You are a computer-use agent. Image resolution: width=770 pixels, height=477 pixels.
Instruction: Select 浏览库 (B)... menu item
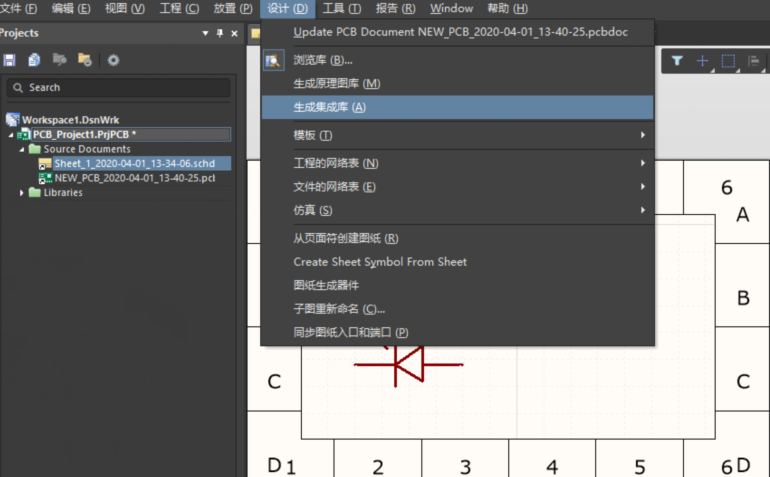coord(458,60)
